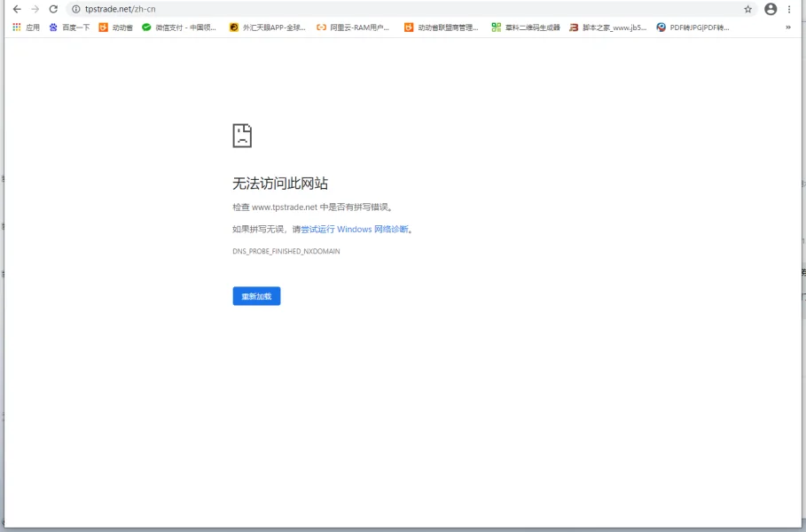Open the user profile avatar menu
The height and width of the screenshot is (532, 806).
coord(771,9)
